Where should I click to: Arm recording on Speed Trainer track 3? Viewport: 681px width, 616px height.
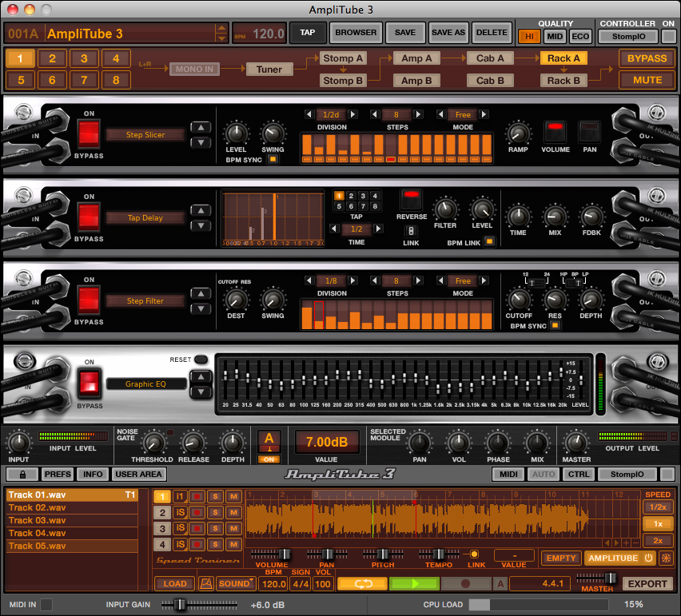click(x=197, y=528)
